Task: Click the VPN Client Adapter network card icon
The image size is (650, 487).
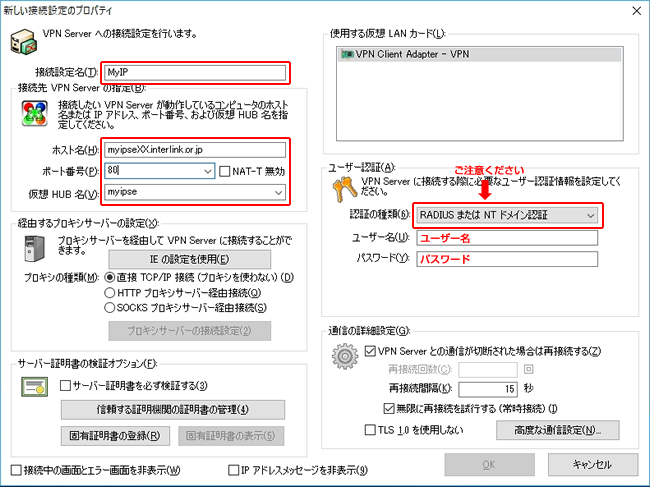Action: pos(347,54)
